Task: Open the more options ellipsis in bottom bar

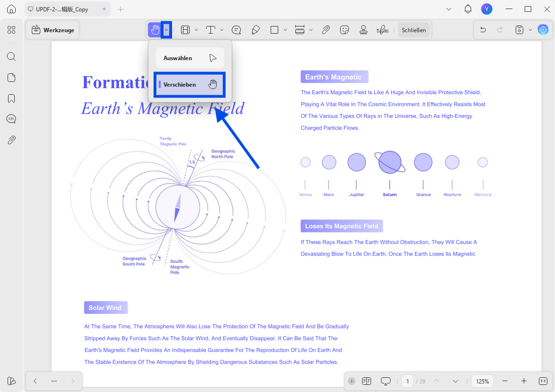Action: (54, 381)
